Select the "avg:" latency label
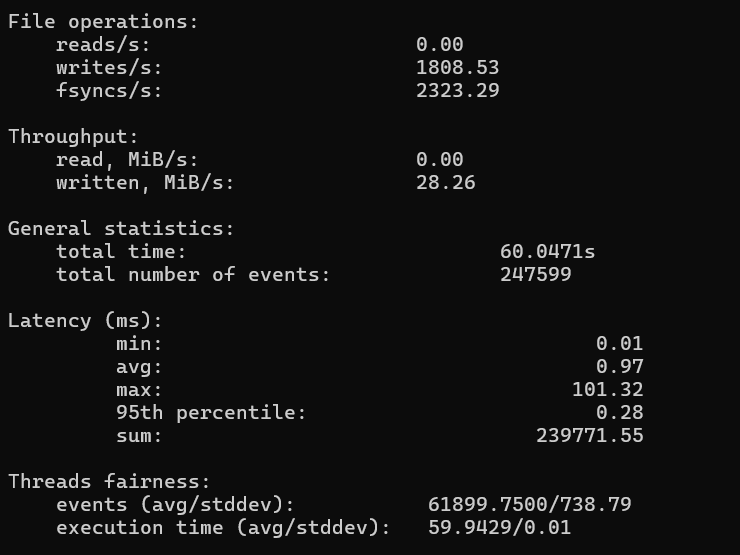 [x=139, y=368]
